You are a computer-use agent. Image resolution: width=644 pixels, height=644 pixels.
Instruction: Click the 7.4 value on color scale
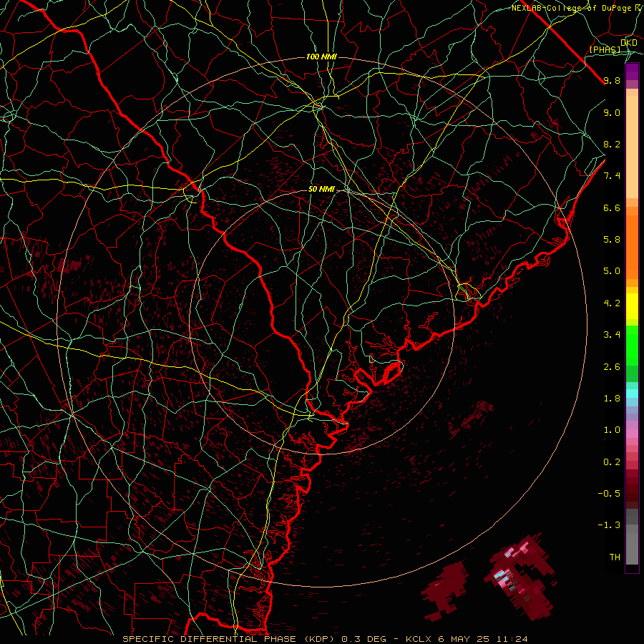coord(612,176)
